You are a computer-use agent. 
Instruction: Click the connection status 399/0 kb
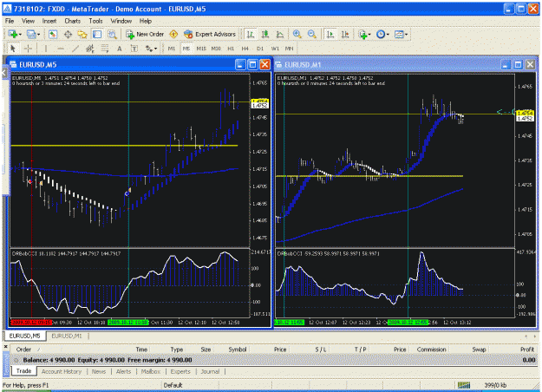click(495, 385)
